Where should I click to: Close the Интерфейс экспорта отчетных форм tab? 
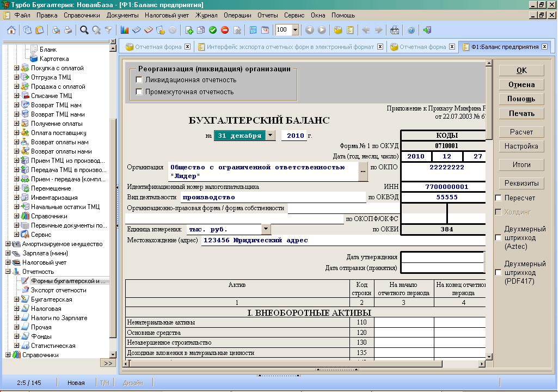click(x=380, y=47)
